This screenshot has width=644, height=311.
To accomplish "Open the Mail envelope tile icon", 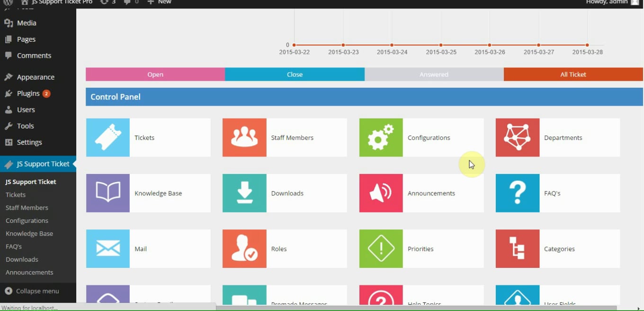I will point(108,248).
